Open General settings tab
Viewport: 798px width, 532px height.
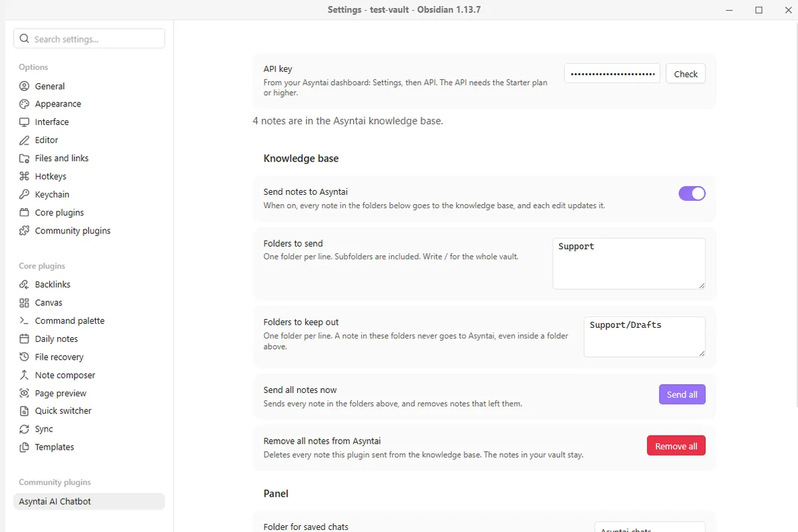pos(89,86)
